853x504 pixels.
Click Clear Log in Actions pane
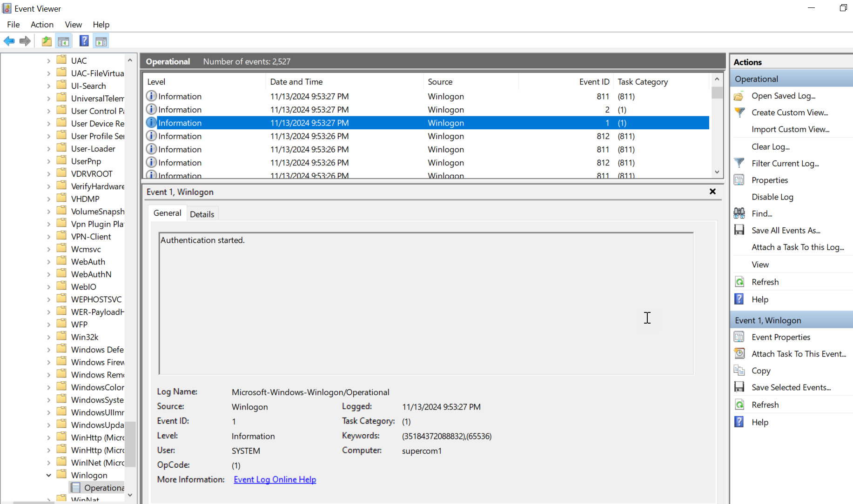tap(770, 146)
